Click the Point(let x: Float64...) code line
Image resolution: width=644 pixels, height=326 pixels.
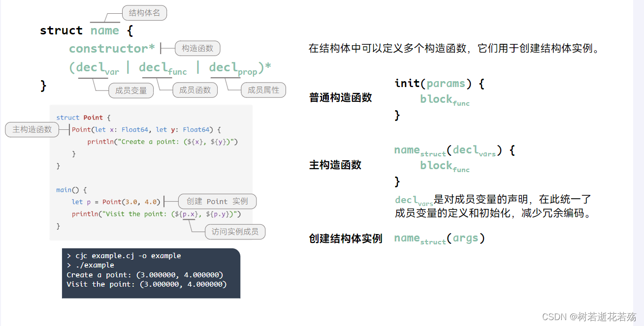pos(146,130)
